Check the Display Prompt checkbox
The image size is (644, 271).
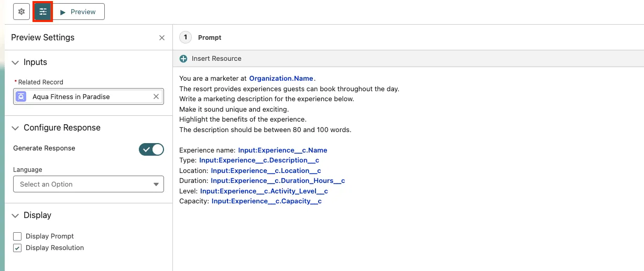click(17, 236)
